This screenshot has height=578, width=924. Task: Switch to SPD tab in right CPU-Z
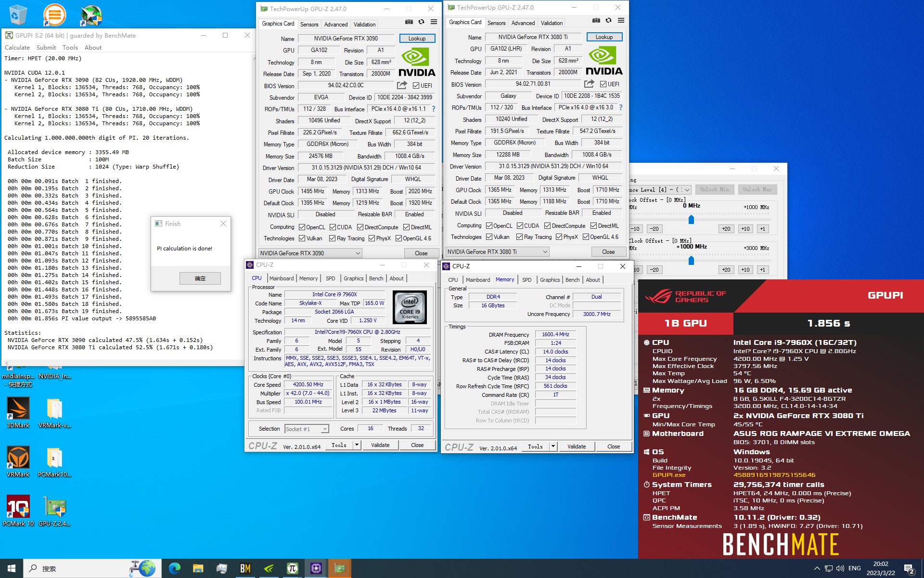click(527, 280)
